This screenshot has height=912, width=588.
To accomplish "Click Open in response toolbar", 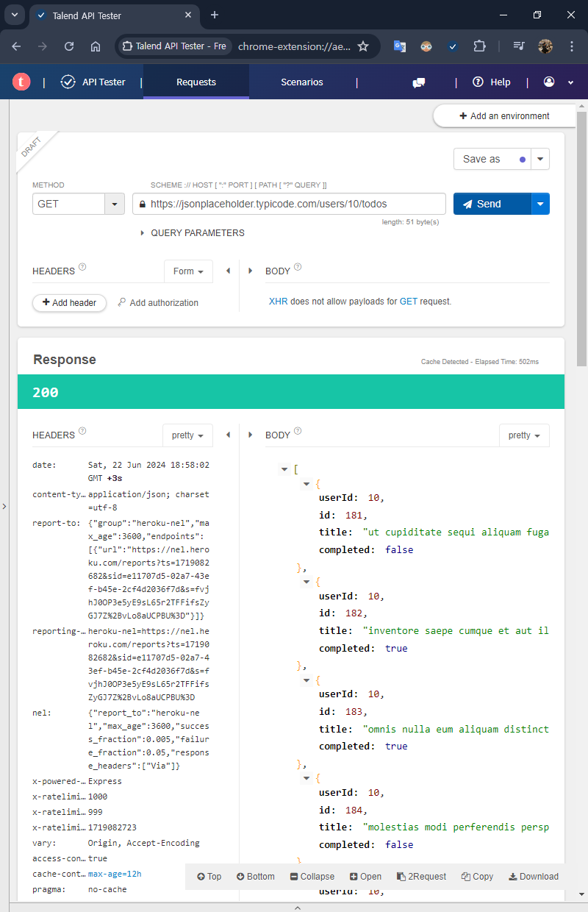I will tap(365, 877).
